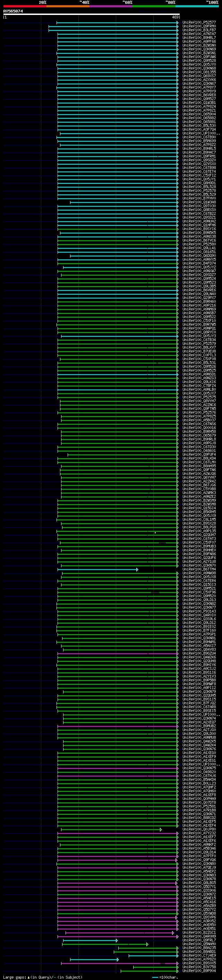Click the green ~80% identity legend segment
This screenshot has width=222, height=980.
pos(154,6)
